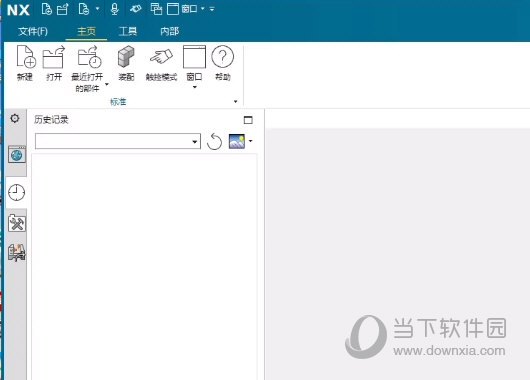Click the New file icon in quick access toolbar
This screenshot has width=530, height=380.
[x=46, y=9]
